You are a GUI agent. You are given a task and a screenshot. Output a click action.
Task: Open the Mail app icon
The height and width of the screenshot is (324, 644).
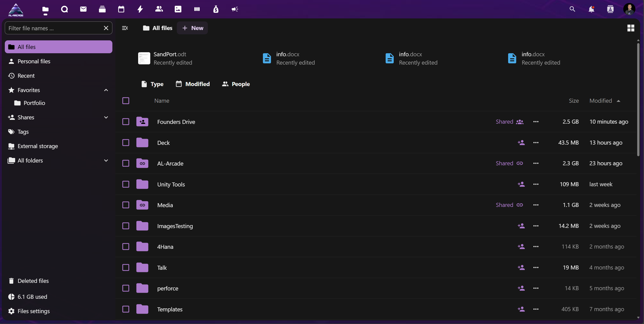(x=83, y=9)
